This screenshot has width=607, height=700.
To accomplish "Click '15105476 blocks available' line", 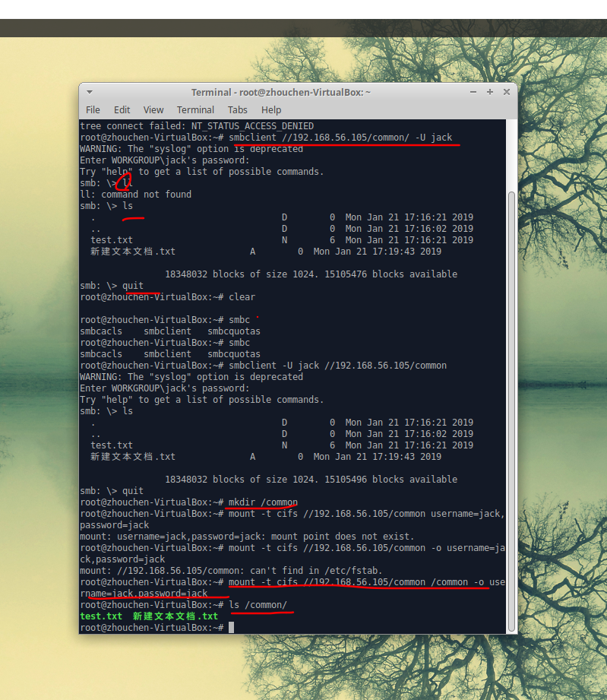I will pos(311,274).
